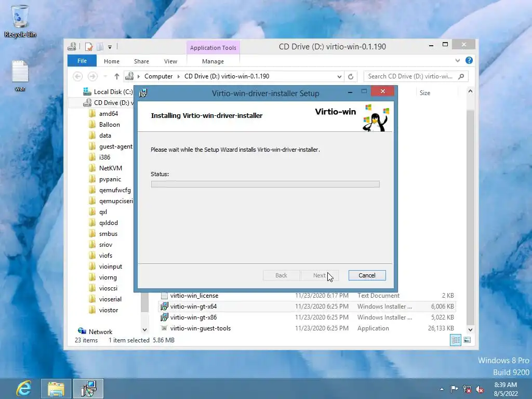Image resolution: width=532 pixels, height=399 pixels.
Task: Click the disabled Back button in installer
Action: point(281,275)
